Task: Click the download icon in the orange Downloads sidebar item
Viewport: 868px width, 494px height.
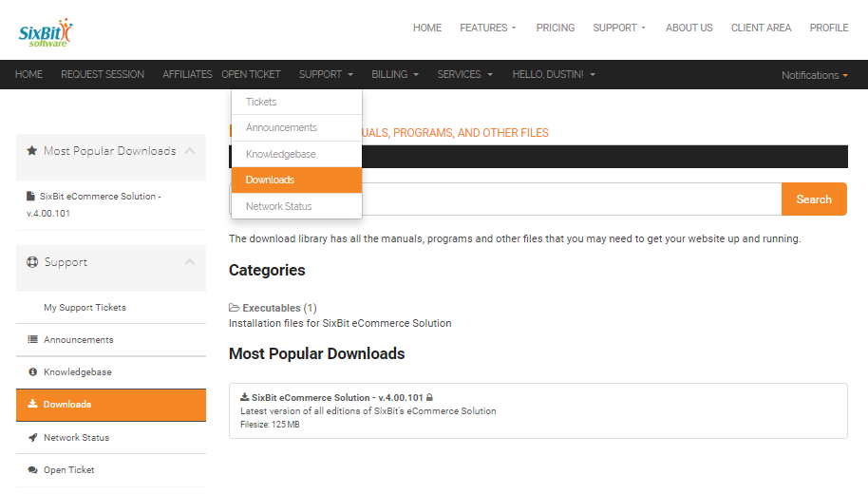Action: pyautogui.click(x=32, y=404)
